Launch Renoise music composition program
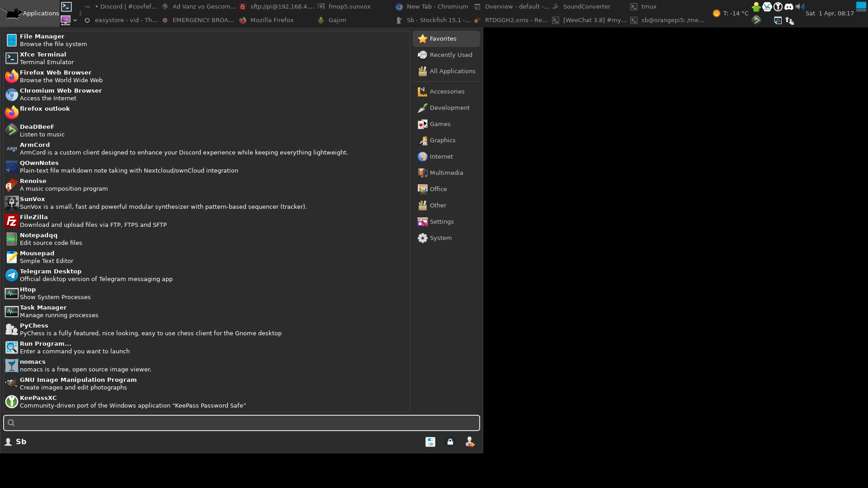868x488 pixels. click(206, 185)
